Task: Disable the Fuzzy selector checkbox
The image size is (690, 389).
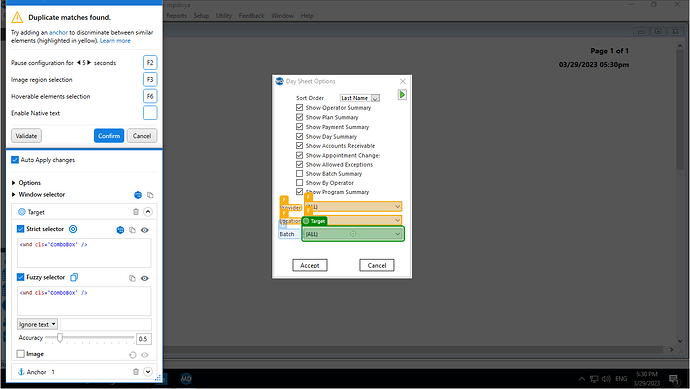Action: click(x=20, y=277)
